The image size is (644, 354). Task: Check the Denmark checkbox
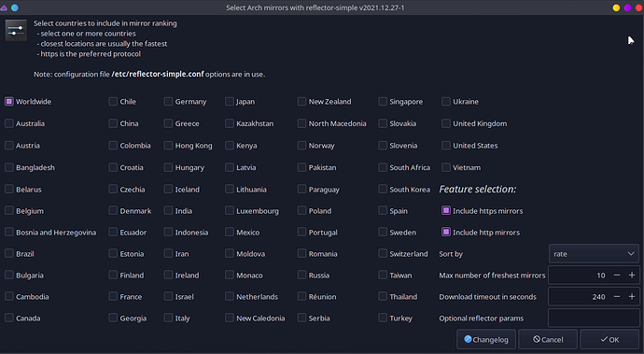[113, 210]
